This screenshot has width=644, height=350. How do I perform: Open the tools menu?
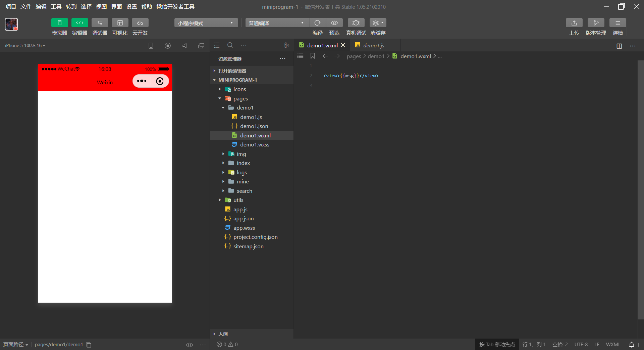point(56,7)
